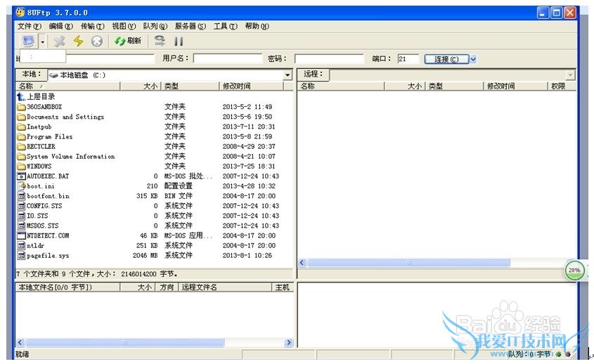Click 315 KB size of bootfont.bin
This screenshot has height=364, width=594.
click(x=147, y=196)
